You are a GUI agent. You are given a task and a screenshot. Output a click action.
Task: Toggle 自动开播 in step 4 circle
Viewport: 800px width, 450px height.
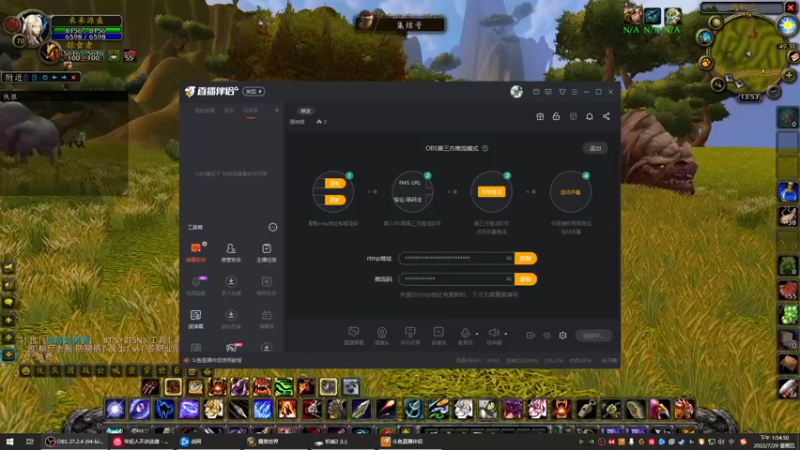click(x=570, y=192)
